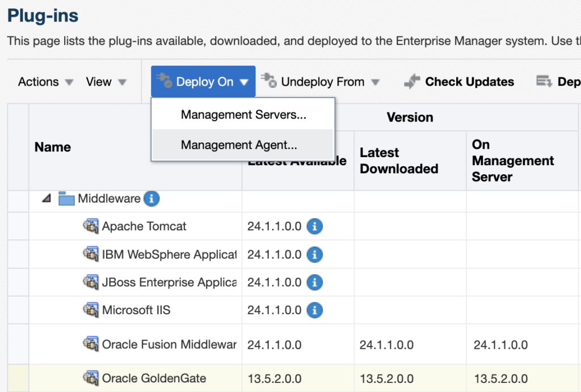Open the info icon for Microsoft IIS version
This screenshot has width=581, height=392.
pyautogui.click(x=314, y=310)
